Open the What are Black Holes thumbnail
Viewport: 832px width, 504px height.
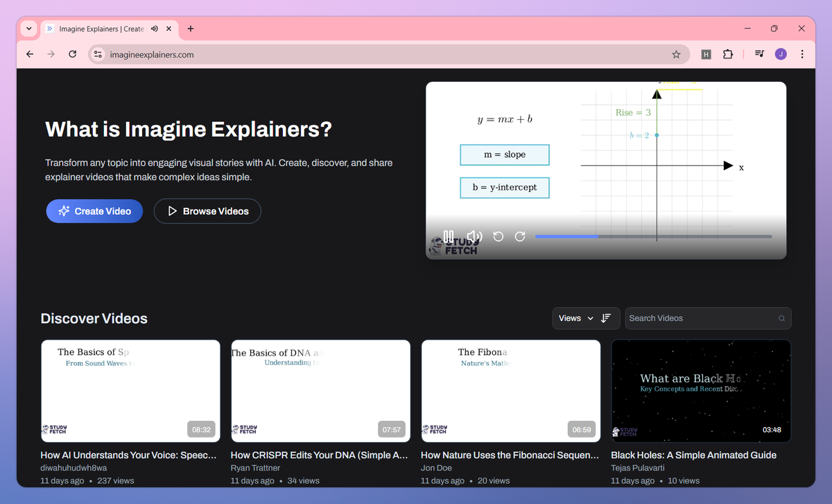click(701, 391)
